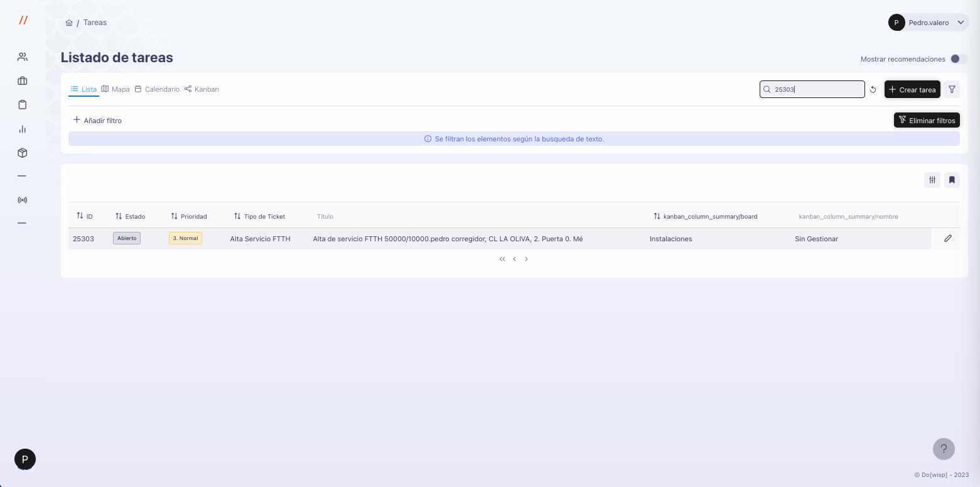The height and width of the screenshot is (487, 980).
Task: Click the red double-slash app logo
Action: tap(23, 20)
